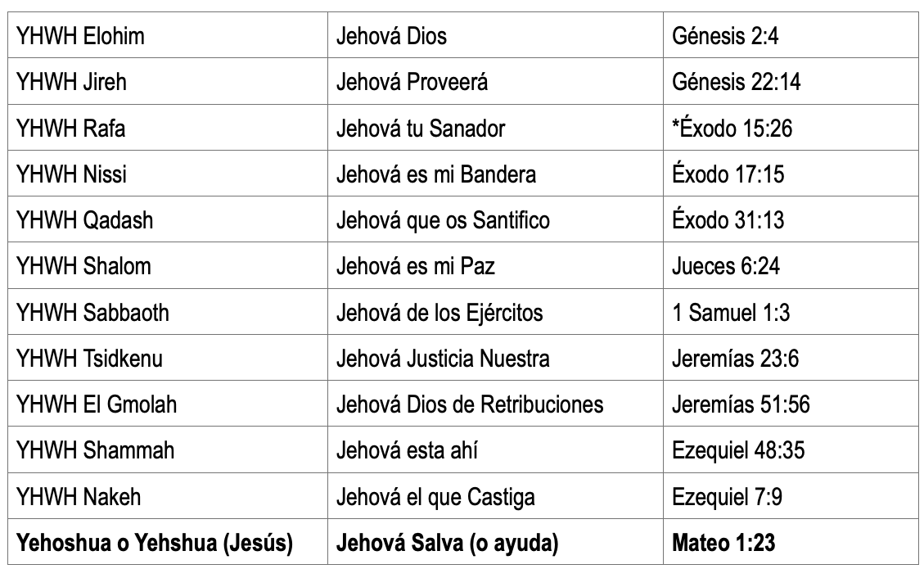Click Éxodo 31:13 reference

click(728, 220)
